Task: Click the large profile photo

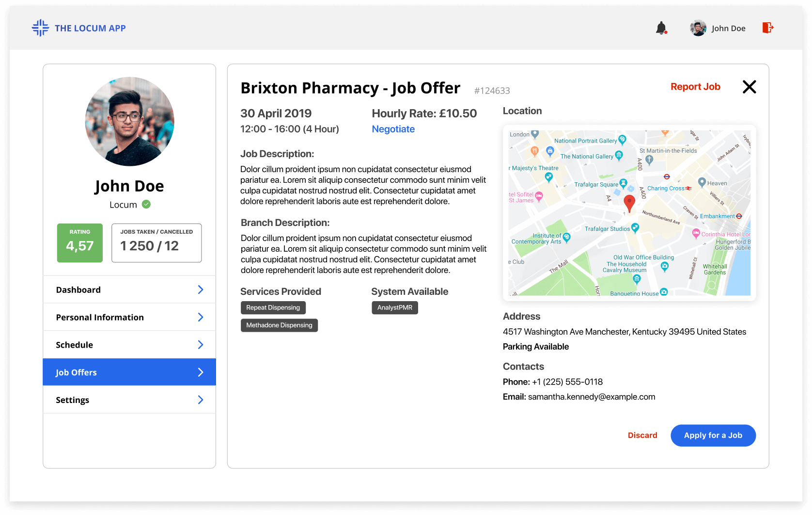Action: [130, 122]
